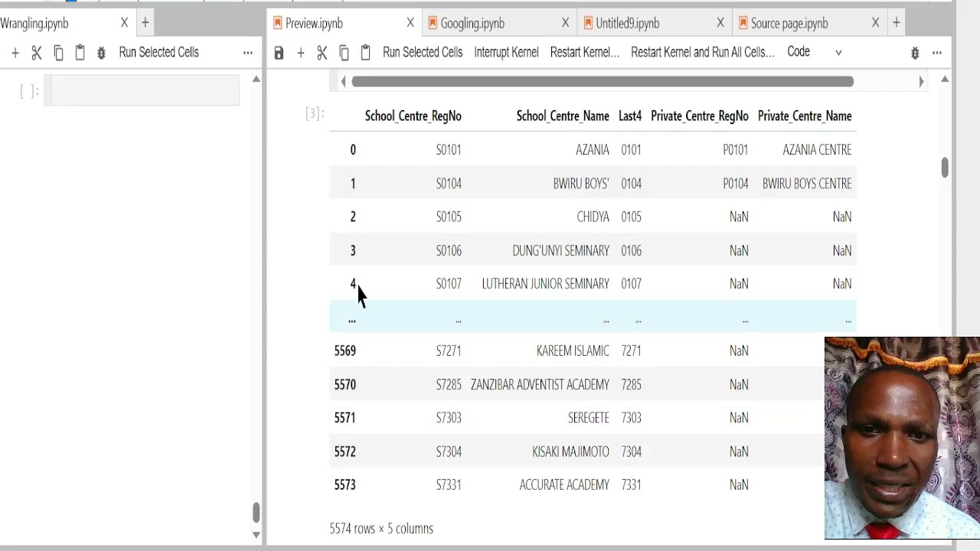Close the Source page.ipynb tab
The width and height of the screenshot is (980, 551).
click(875, 23)
